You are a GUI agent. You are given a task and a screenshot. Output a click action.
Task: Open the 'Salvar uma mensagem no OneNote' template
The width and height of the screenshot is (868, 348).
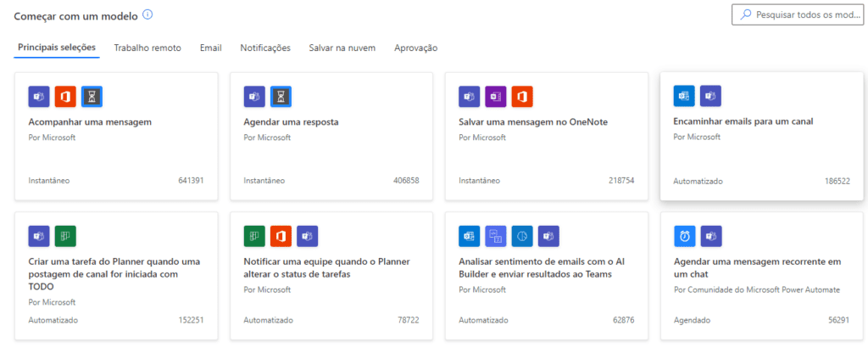(533, 122)
